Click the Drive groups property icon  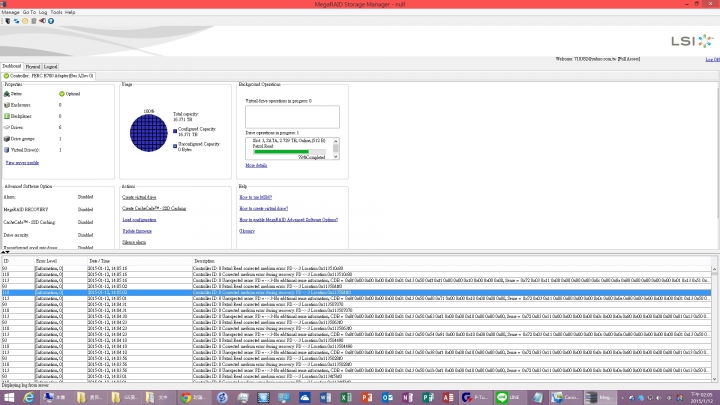(x=6, y=139)
